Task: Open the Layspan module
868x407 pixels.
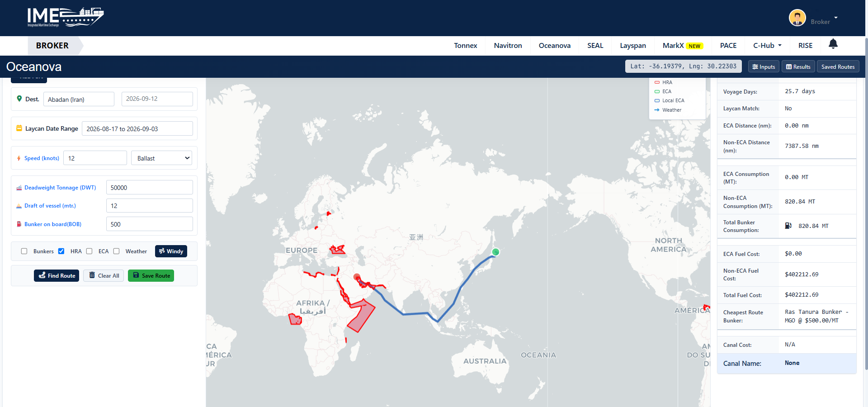Action: 632,46
